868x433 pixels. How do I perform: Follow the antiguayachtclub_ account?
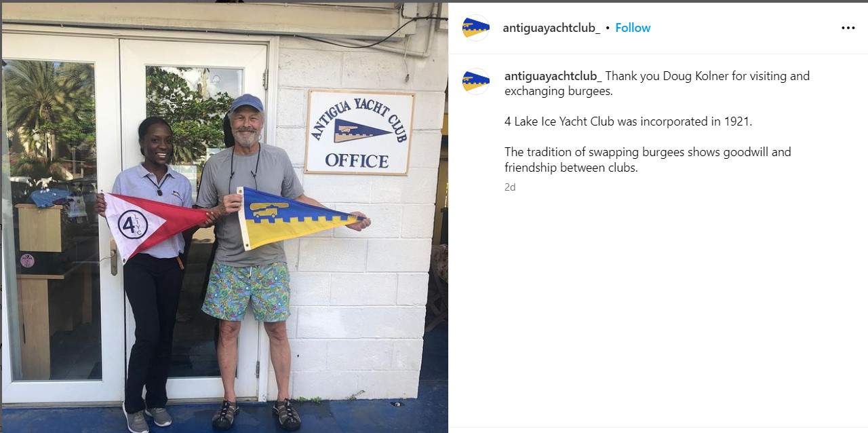tap(633, 28)
